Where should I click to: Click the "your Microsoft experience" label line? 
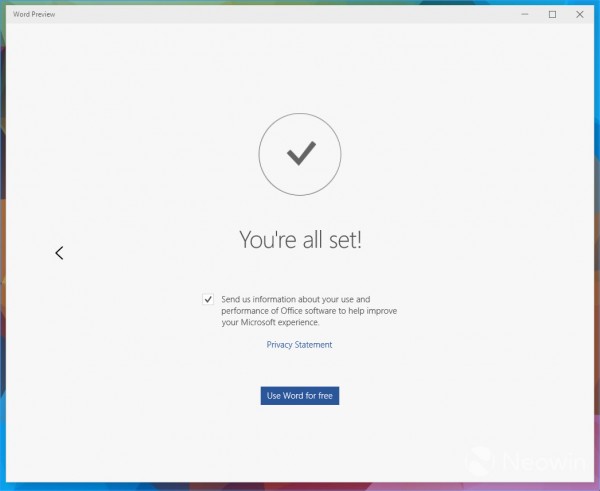270,323
